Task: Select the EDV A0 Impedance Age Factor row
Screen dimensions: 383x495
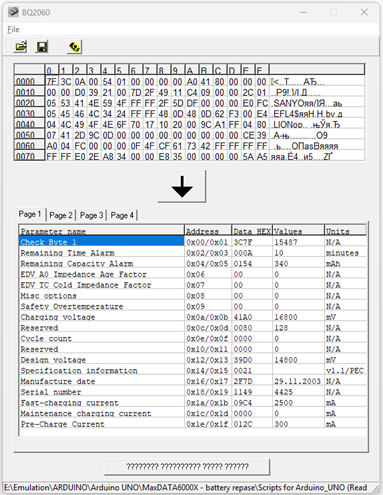Action: tap(193, 274)
